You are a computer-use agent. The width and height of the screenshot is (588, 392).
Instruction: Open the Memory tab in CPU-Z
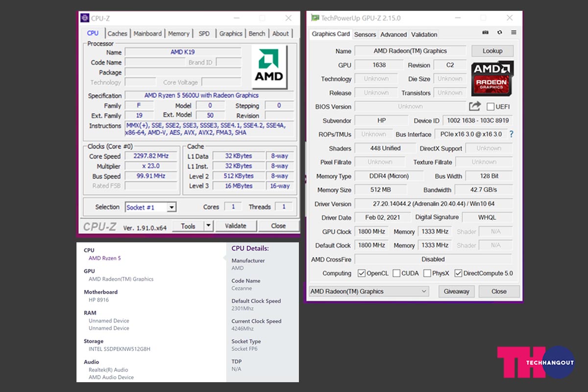pos(178,34)
